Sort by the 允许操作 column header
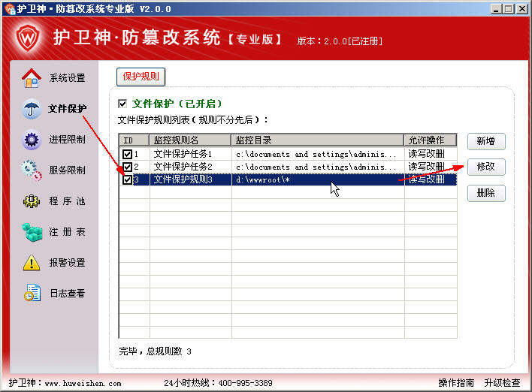Image resolution: width=532 pixels, height=392 pixels. tap(431, 140)
